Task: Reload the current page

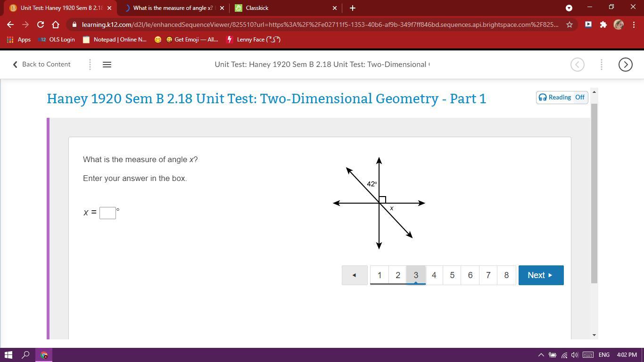Action: click(41, 25)
